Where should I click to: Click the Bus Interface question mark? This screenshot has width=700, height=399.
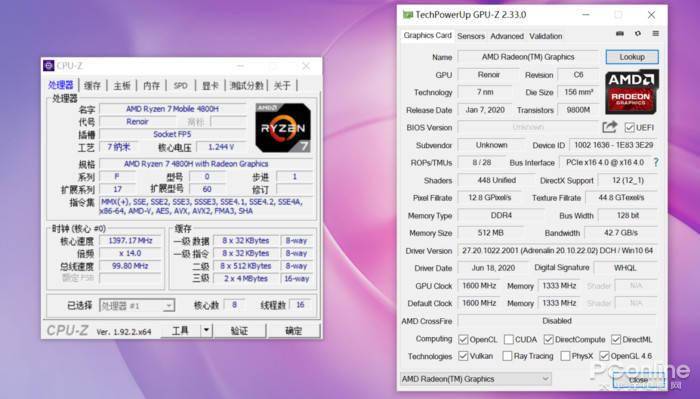click(x=655, y=162)
